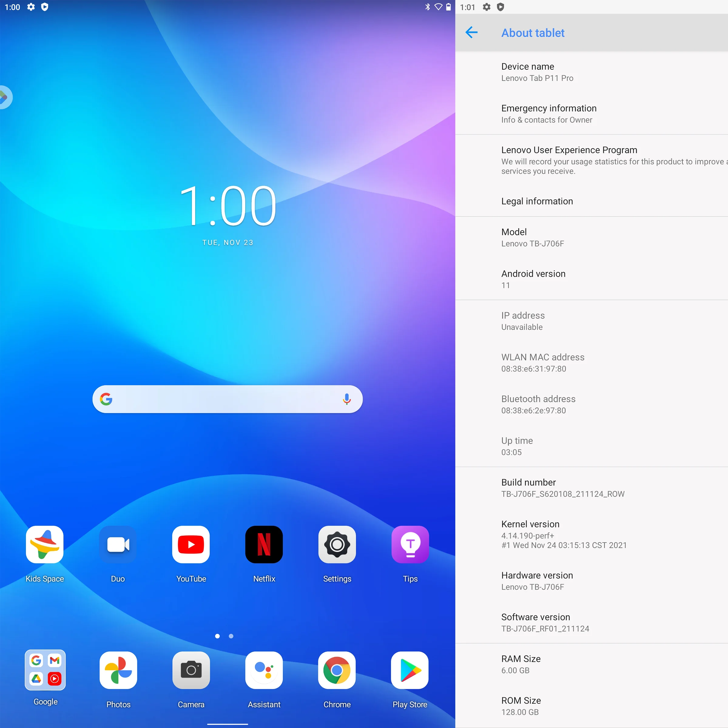
Task: Go back from About tablet
Action: [471, 33]
